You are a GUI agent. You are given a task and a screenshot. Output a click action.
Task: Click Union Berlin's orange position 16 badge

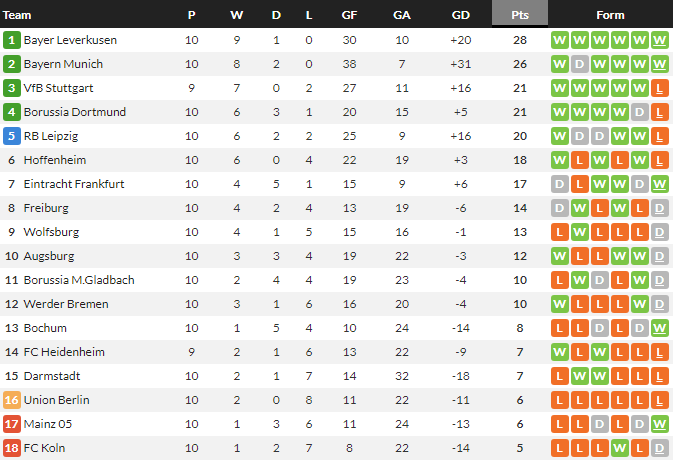tap(12, 400)
